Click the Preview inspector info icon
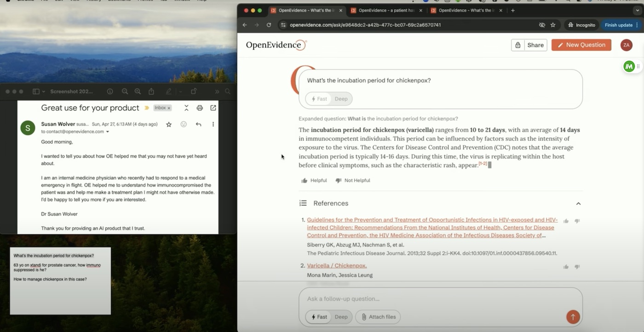 point(110,92)
